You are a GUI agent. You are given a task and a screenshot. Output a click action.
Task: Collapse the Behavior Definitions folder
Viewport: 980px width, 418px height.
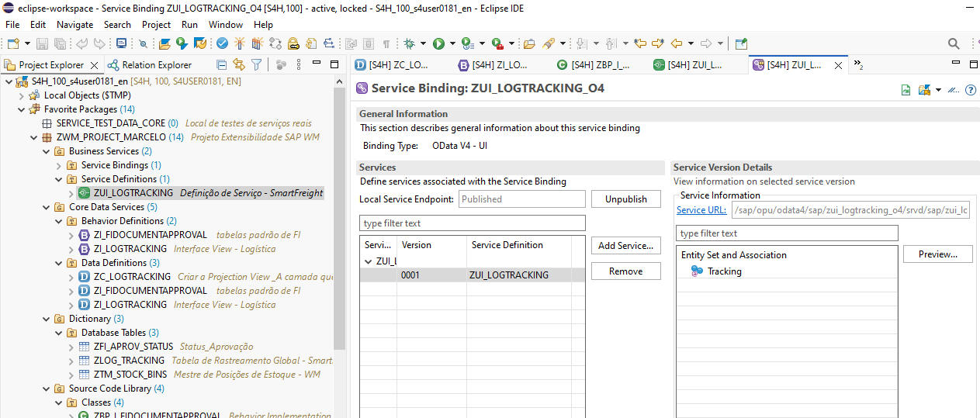pos(59,221)
